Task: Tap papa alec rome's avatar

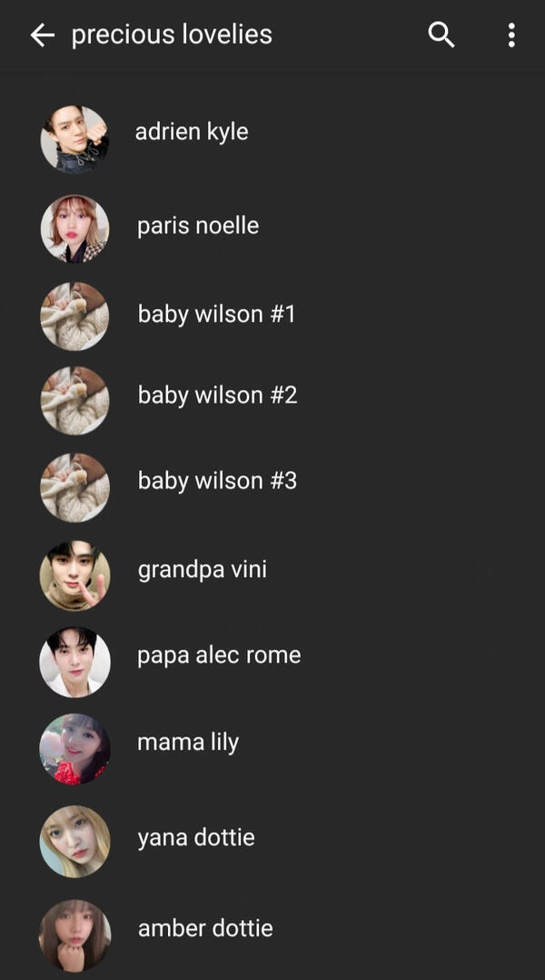Action: [x=74, y=662]
